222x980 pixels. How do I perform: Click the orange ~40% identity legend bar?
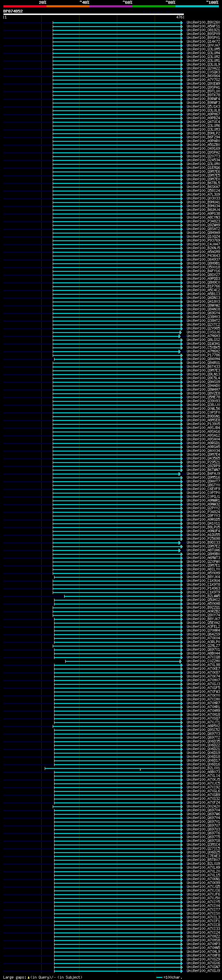coord(68,6)
